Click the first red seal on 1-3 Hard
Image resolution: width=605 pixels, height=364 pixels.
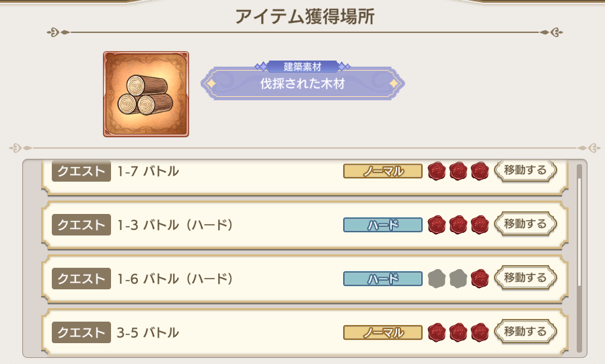pos(437,224)
